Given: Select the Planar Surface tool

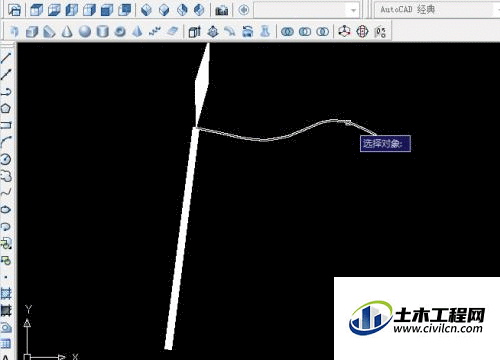Looking at the screenshot, I should point(172,32).
